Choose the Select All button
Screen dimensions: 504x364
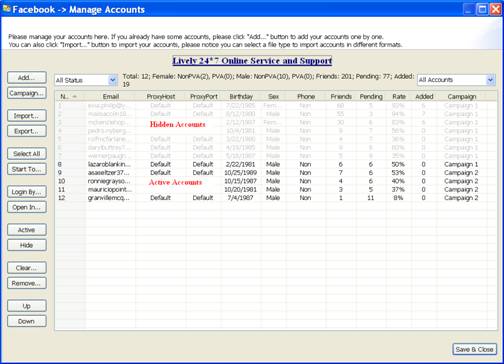click(x=27, y=154)
